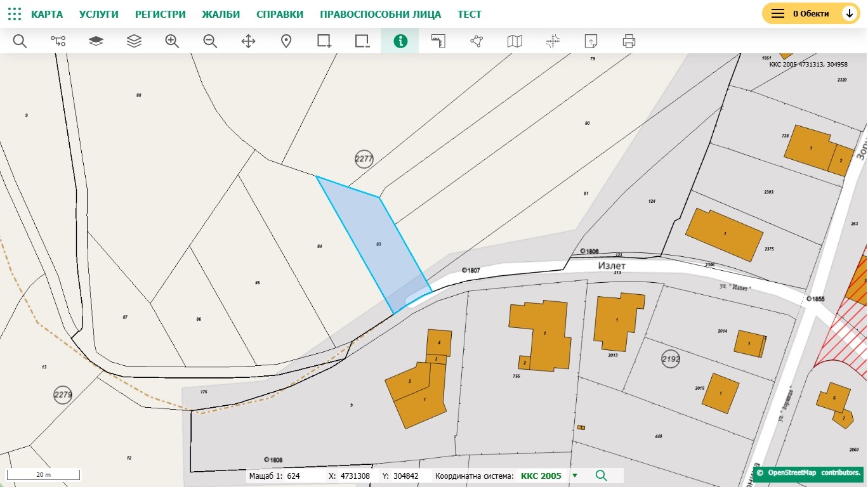
Task: Toggle the info identify tool
Action: [400, 41]
